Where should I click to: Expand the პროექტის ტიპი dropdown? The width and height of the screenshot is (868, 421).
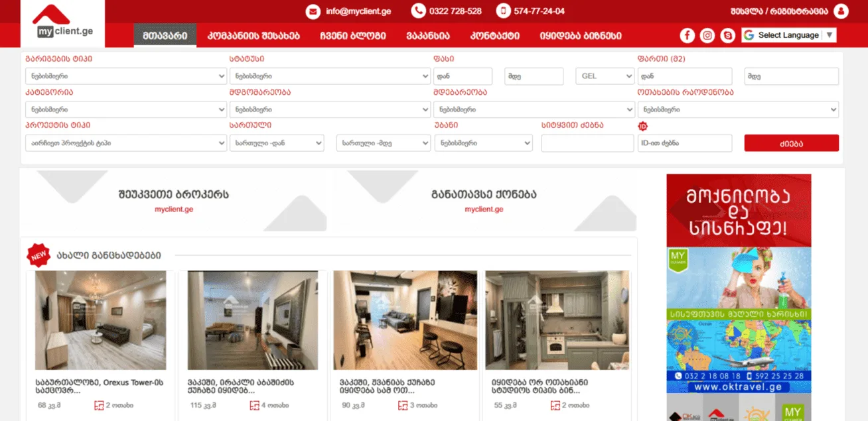coord(126,143)
